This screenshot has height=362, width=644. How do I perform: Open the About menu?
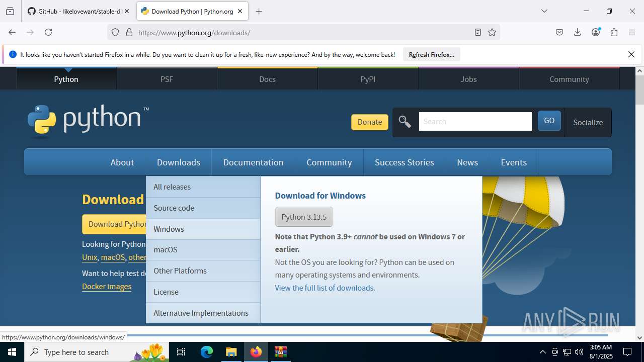tap(122, 162)
